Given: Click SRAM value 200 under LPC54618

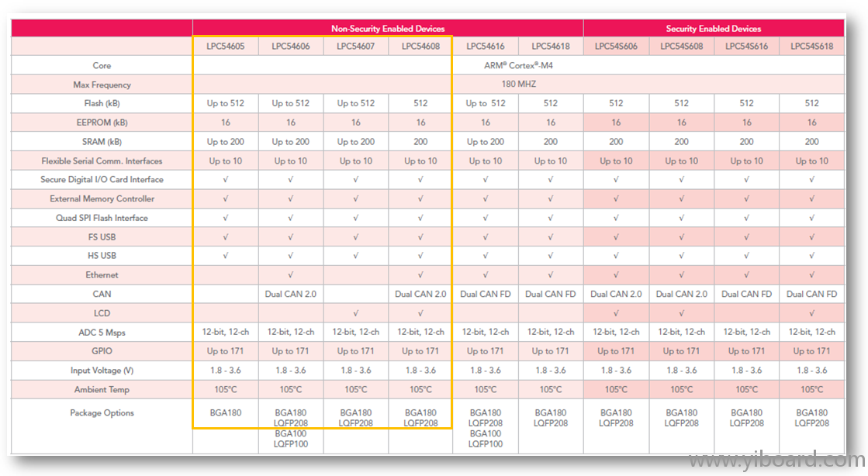Looking at the screenshot, I should pyautogui.click(x=551, y=142).
